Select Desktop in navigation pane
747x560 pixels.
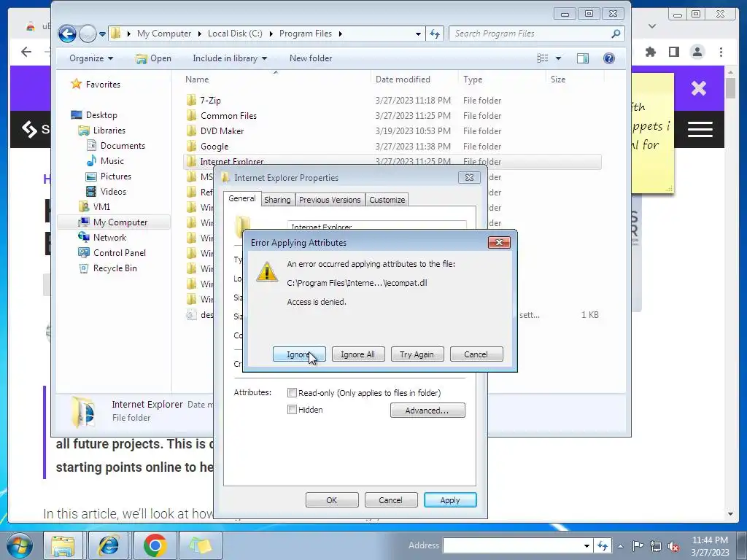(x=94, y=114)
